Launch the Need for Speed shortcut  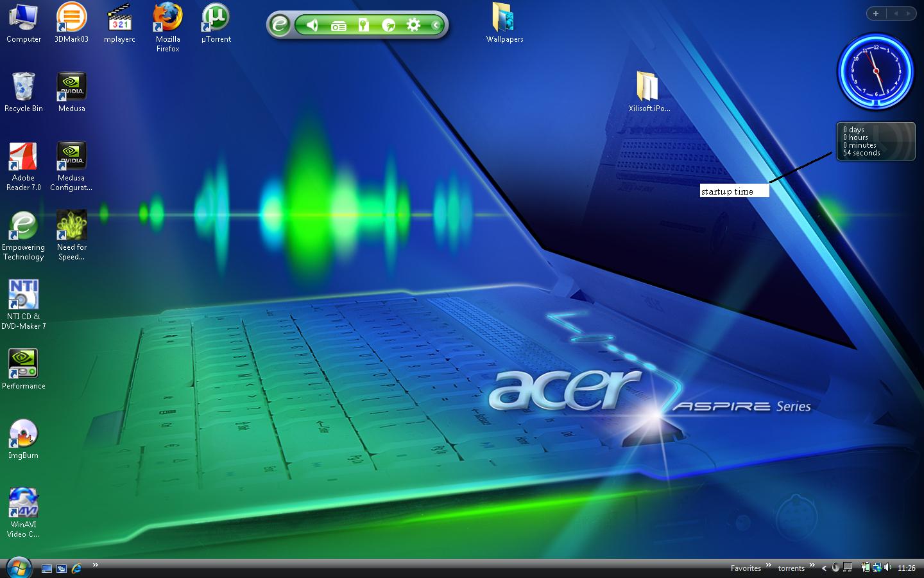71,236
